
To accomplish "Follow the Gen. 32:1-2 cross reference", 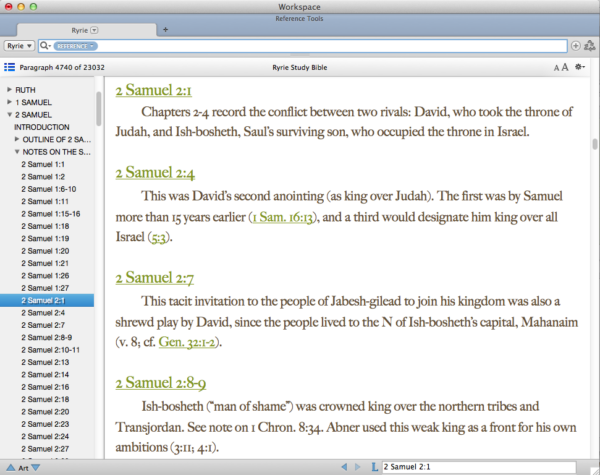I will point(187,342).
